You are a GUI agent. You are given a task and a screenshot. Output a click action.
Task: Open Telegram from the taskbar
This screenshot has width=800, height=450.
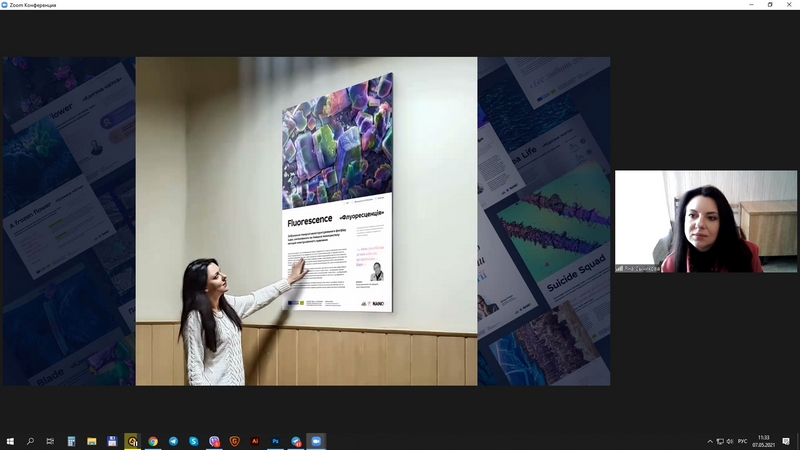pyautogui.click(x=173, y=441)
